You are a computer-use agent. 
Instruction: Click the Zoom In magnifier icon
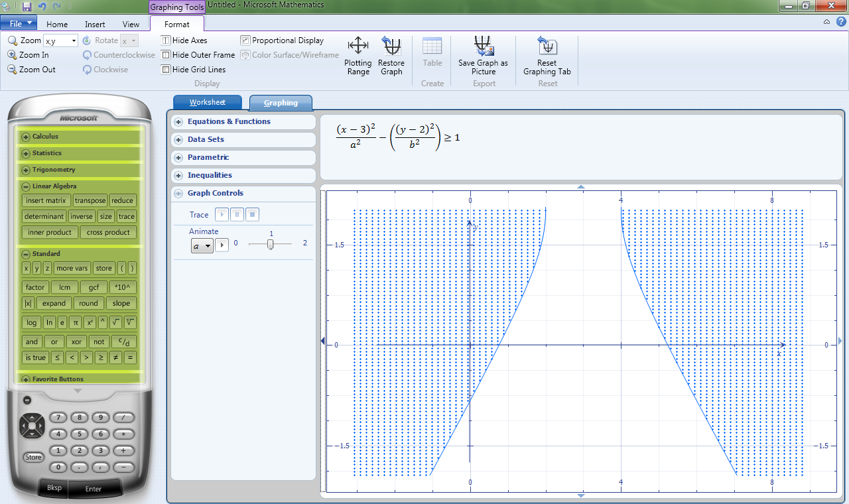click(12, 55)
